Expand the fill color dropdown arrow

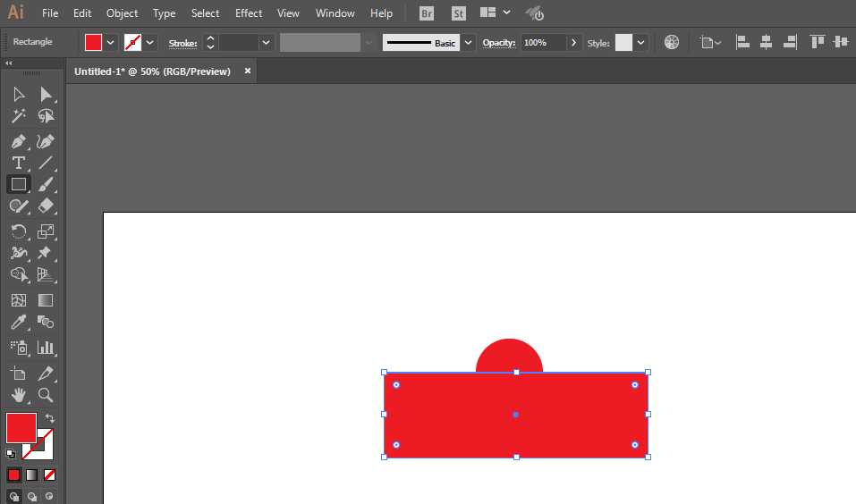(x=110, y=43)
